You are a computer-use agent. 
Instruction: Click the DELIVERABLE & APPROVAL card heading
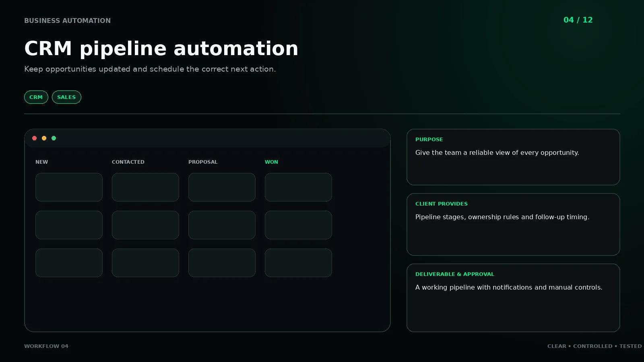coord(455,274)
